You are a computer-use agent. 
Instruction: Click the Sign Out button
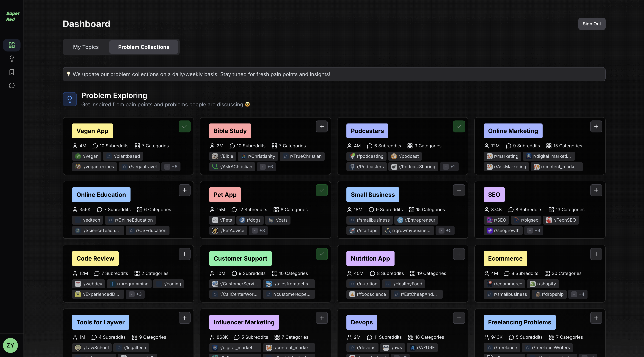pyautogui.click(x=591, y=24)
